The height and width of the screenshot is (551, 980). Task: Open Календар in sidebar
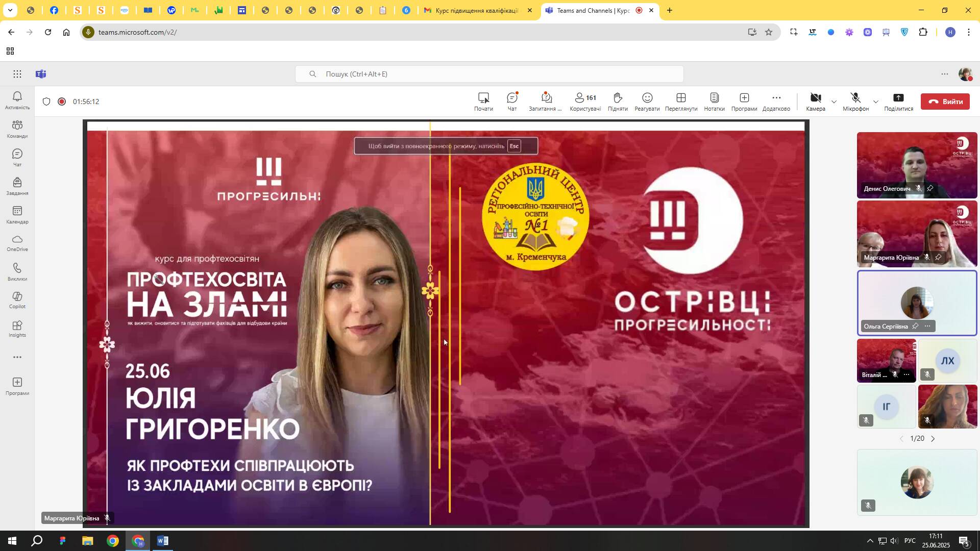point(17,215)
